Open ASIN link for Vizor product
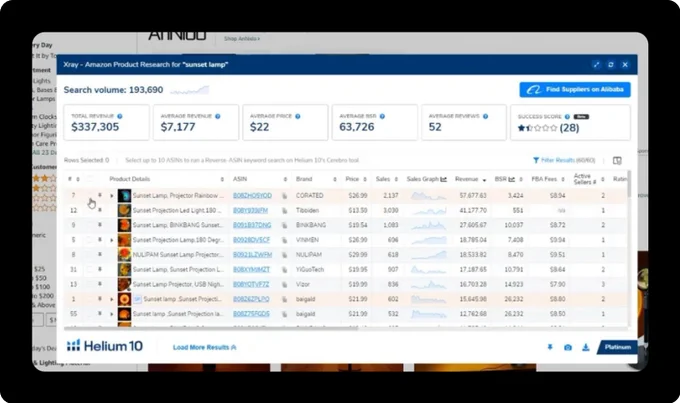This screenshot has height=403, width=680. pyautogui.click(x=251, y=284)
